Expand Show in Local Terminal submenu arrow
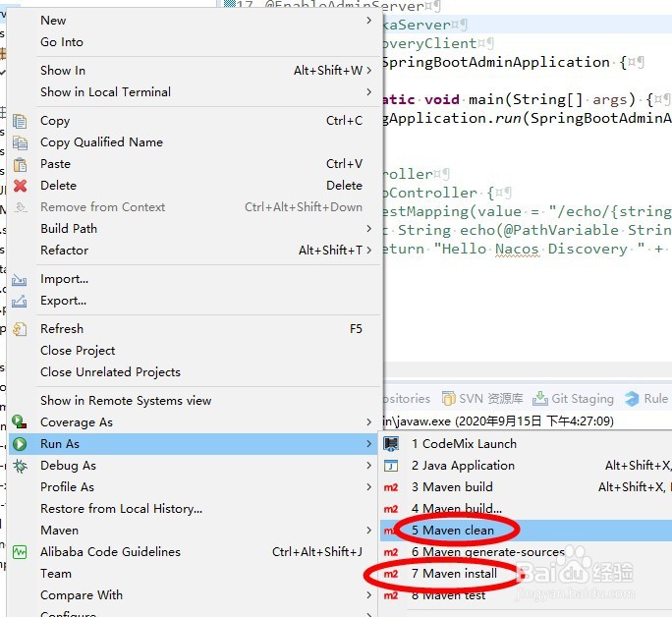 point(369,91)
